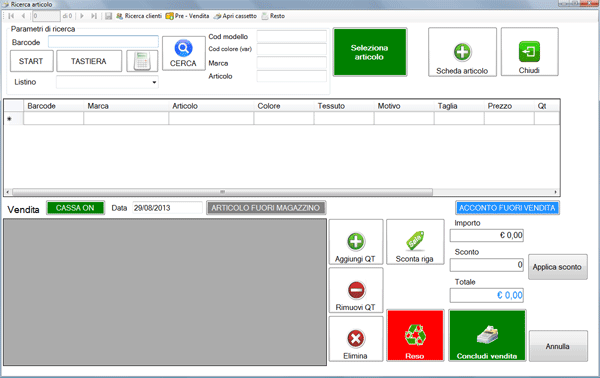Go to first record navigation arrow
Screen dimensions: 600x378
(x=11, y=16)
